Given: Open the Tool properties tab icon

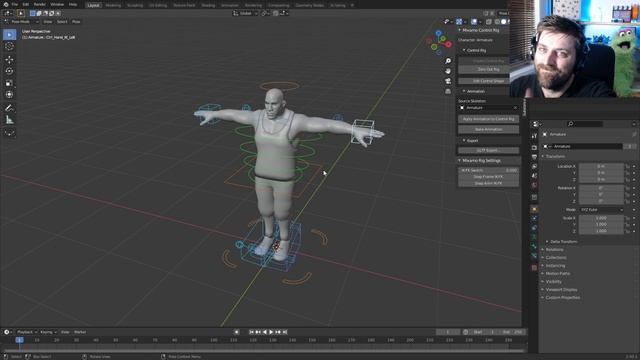Looking at the screenshot, I should [x=534, y=136].
